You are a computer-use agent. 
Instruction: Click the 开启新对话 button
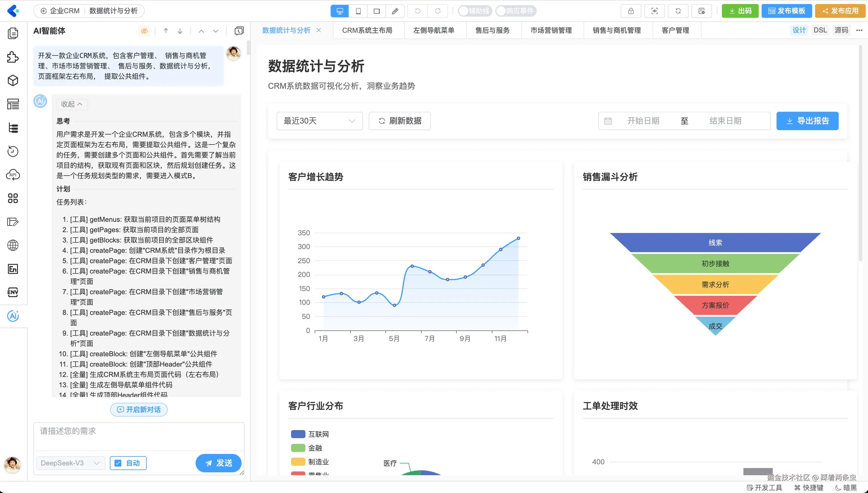click(x=139, y=410)
